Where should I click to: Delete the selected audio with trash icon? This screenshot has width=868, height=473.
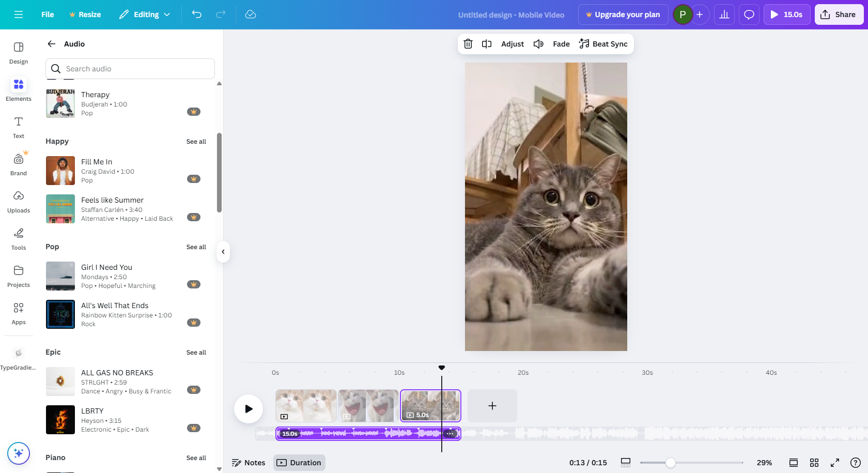coord(468,44)
